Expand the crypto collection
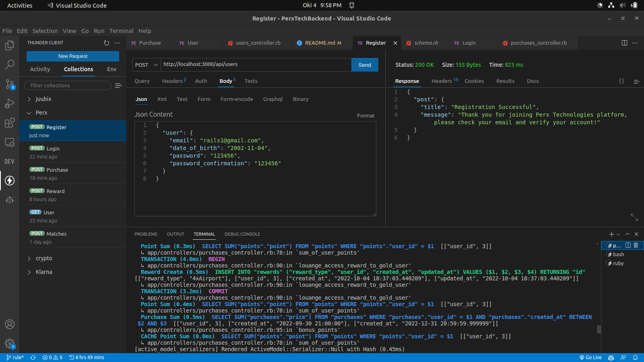This screenshot has height=362, width=644. click(x=73, y=258)
